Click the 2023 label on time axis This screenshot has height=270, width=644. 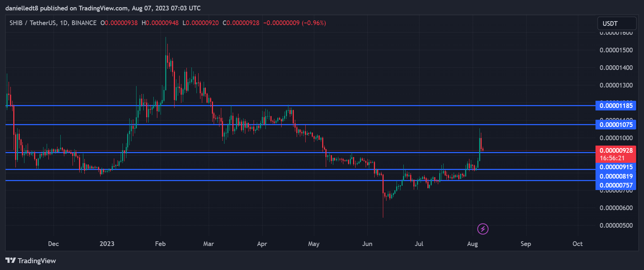[107, 244]
